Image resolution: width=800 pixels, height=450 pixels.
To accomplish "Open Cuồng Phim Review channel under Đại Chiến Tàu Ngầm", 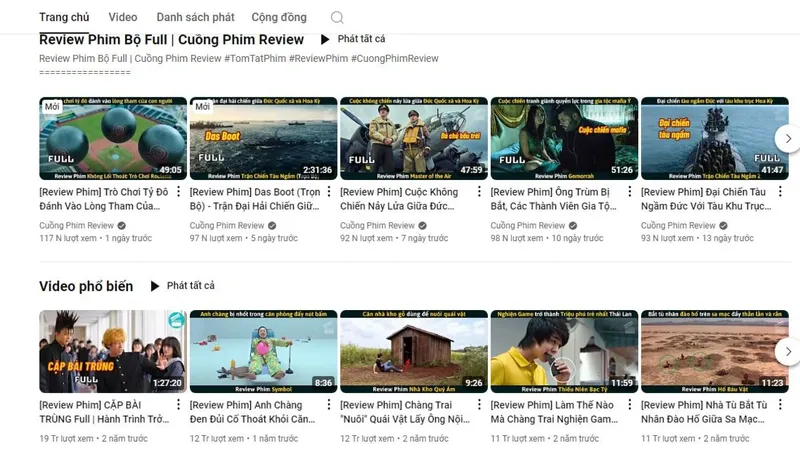I will click(679, 226).
